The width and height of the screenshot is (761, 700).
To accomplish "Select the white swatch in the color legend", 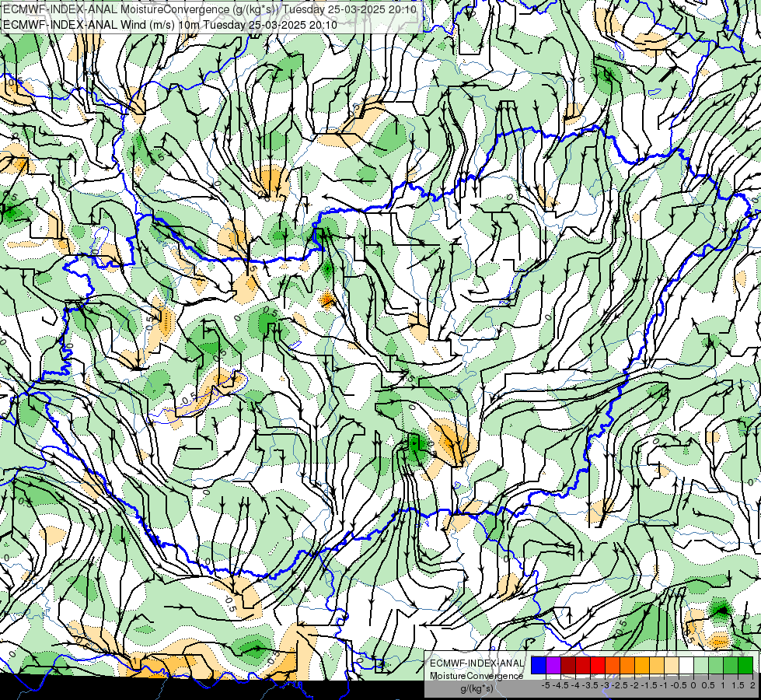I will 686,665.
